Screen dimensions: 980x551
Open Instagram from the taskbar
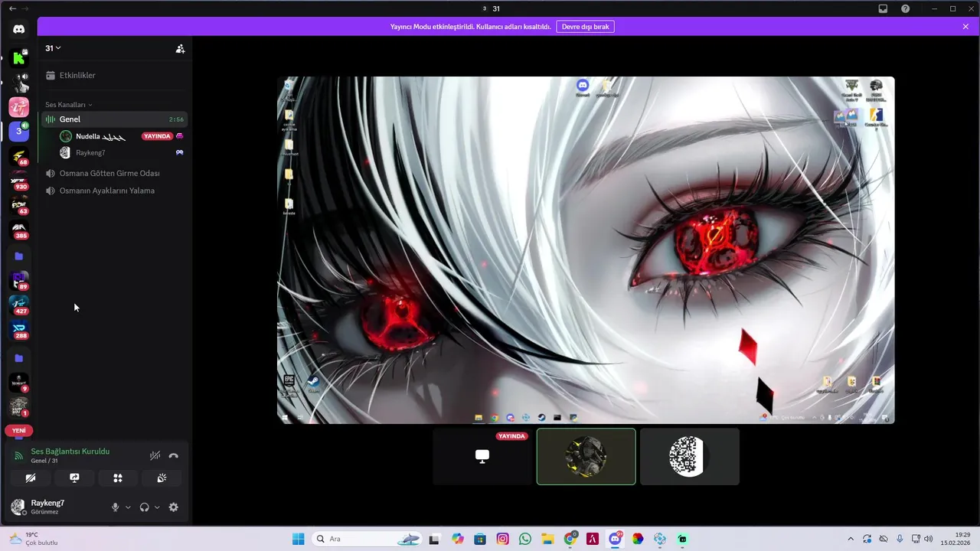pos(502,539)
